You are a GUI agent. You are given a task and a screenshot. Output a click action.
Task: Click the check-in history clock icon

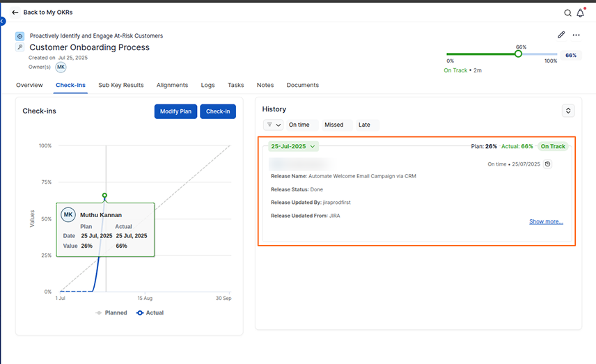pos(547,164)
